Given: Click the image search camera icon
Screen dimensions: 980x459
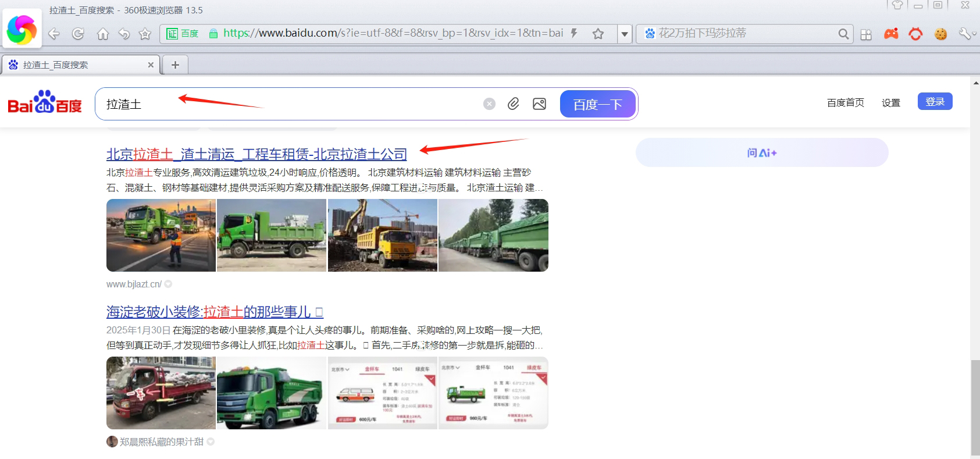Looking at the screenshot, I should tap(539, 104).
